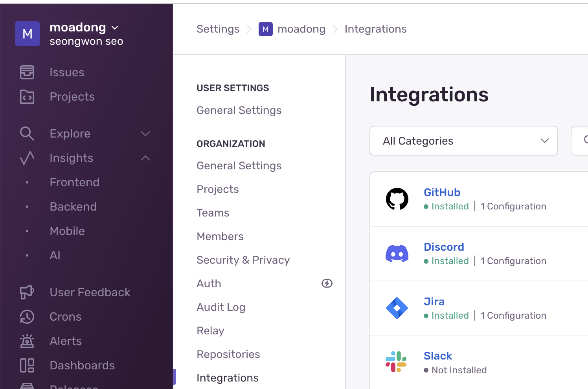Screen dimensions: 588x389
Task: Click the Jira logo icon
Action: (397, 308)
